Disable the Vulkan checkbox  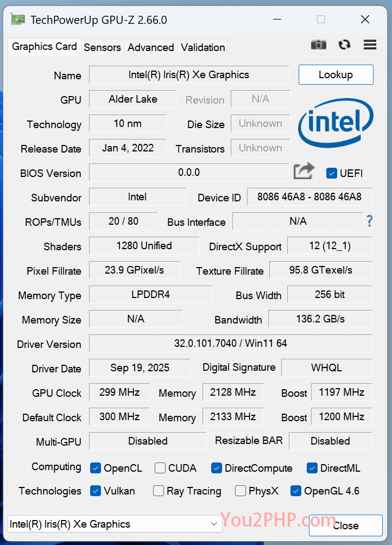click(96, 491)
